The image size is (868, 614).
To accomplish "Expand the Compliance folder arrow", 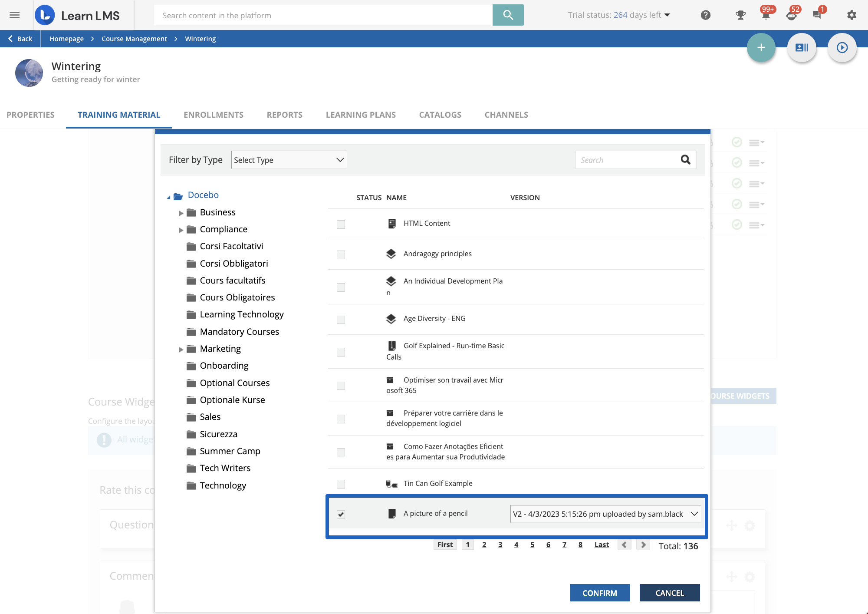I will pos(181,230).
